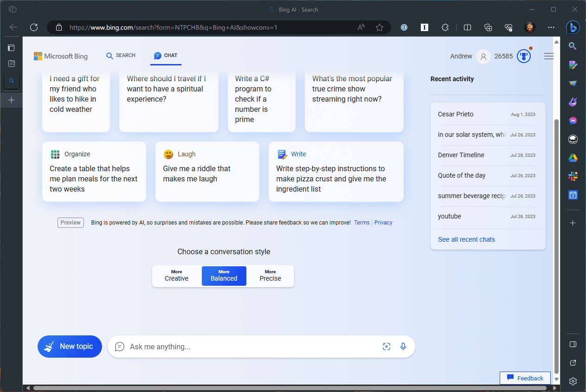Open Collections toolbar icon
Screen dimensions: 586x392
[488, 27]
